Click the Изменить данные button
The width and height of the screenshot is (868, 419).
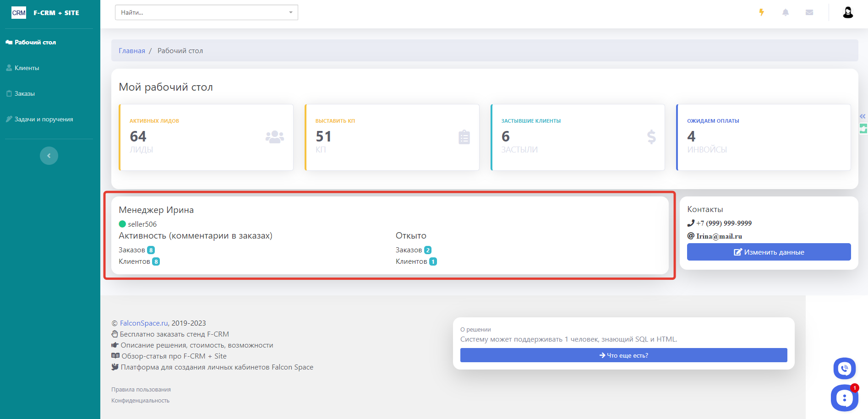coord(769,252)
